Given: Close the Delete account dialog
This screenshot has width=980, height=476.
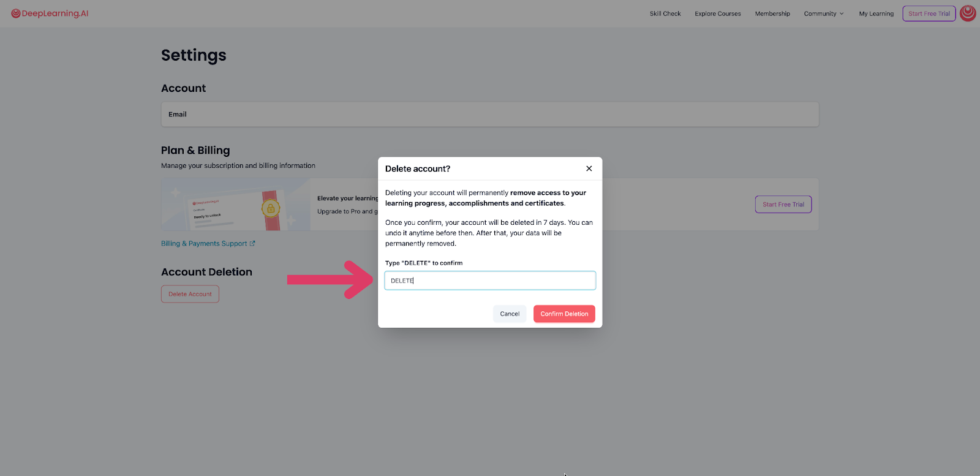Looking at the screenshot, I should point(589,168).
